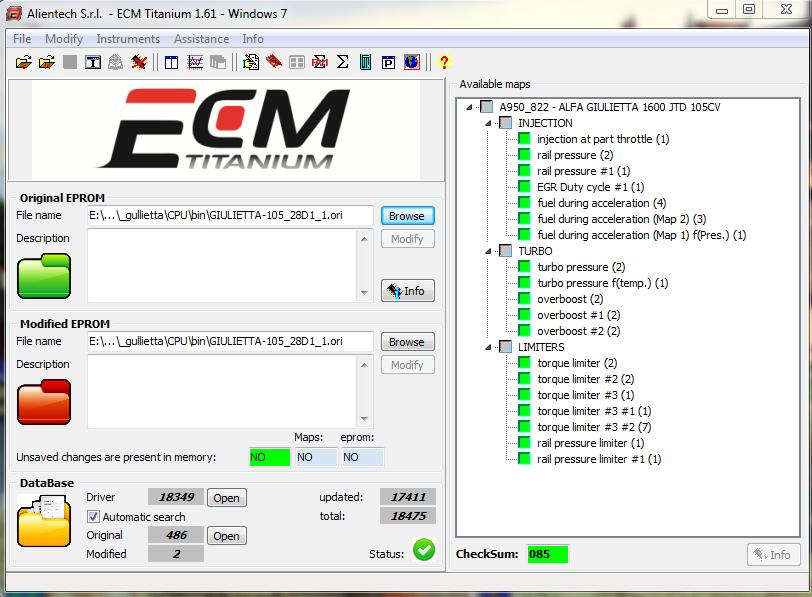Viewport: 812px width, 597px height.
Task: Click the blue 'P' toolbar icon
Action: [x=388, y=63]
